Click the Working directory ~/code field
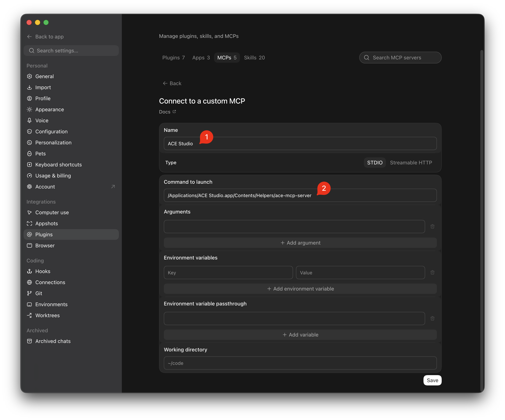505x420 pixels. pyautogui.click(x=300, y=363)
